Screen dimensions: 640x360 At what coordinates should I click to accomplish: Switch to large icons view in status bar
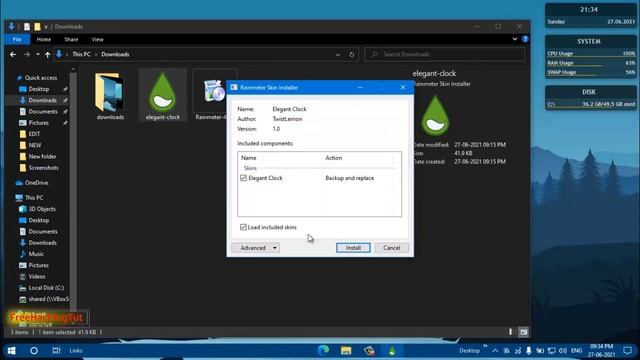[523, 332]
